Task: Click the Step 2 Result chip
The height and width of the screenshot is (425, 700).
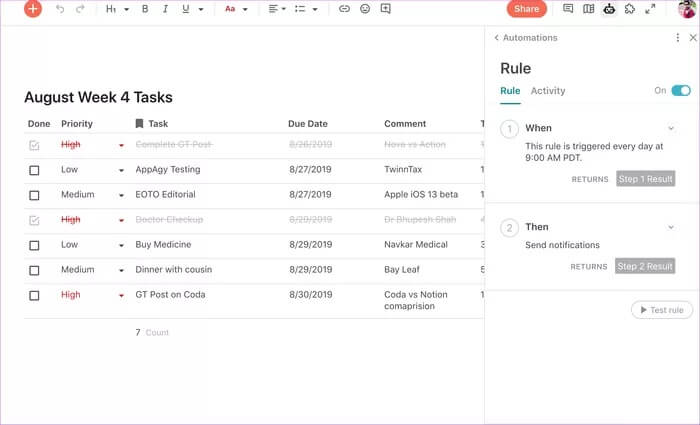Action: 645,266
